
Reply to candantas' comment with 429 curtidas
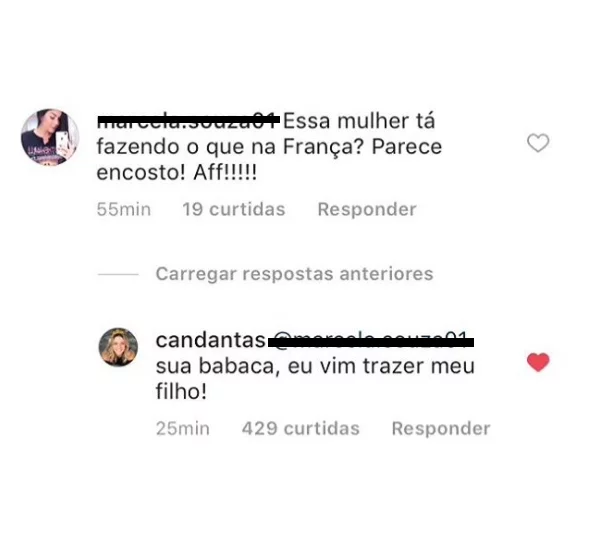pyautogui.click(x=441, y=428)
